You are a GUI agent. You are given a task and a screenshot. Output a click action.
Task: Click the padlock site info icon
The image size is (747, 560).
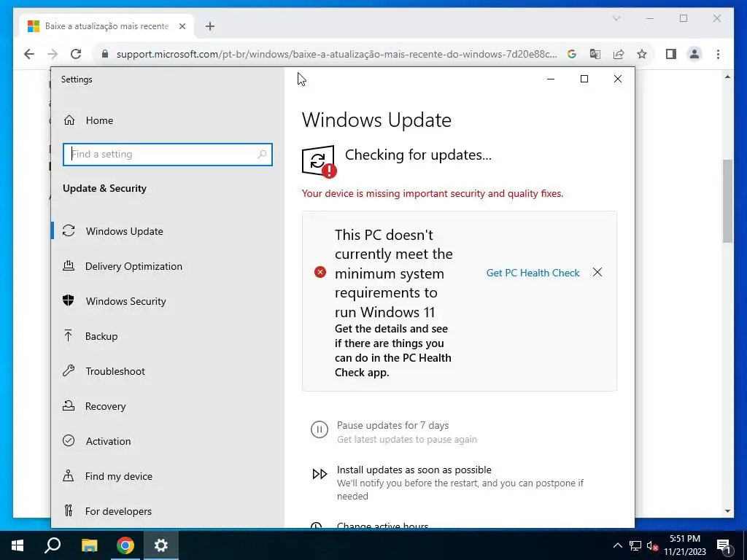105,54
